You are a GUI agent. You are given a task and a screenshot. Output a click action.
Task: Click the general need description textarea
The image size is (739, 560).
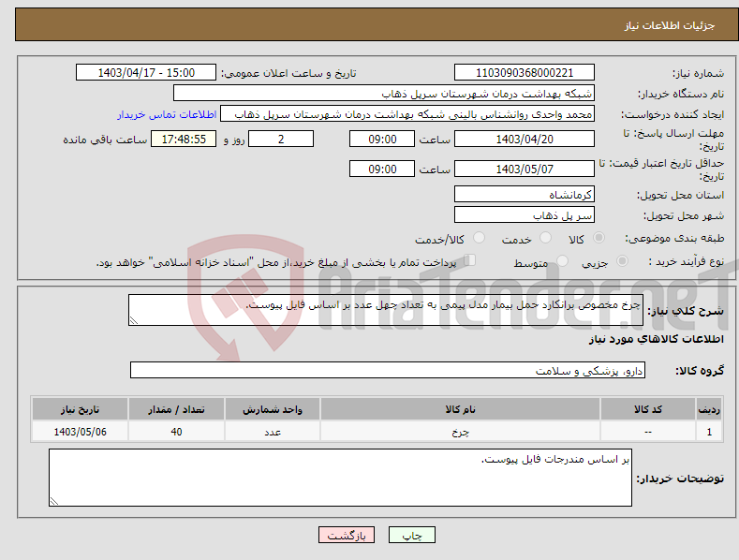click(x=386, y=310)
